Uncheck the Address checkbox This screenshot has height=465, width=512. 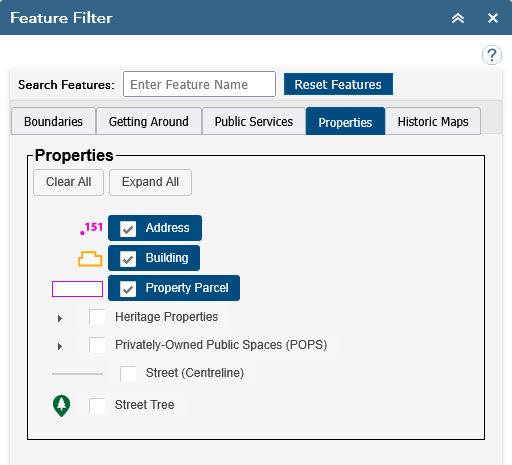128,229
